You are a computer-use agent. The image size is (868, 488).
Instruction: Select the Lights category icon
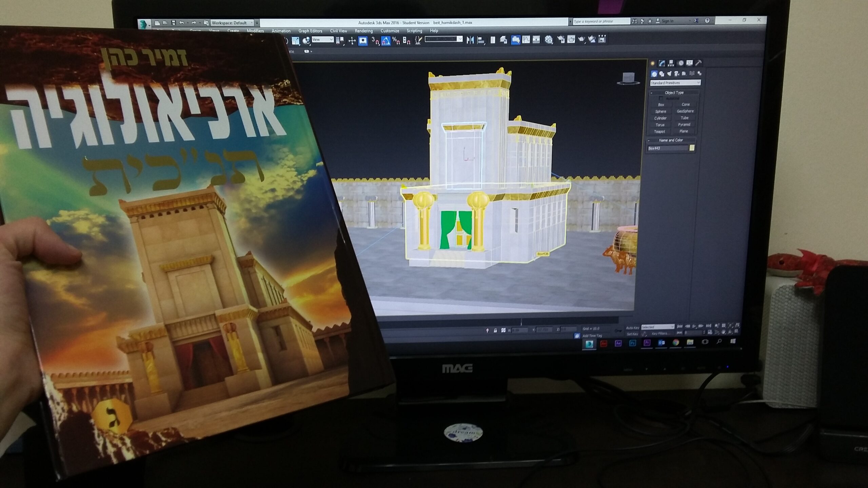pyautogui.click(x=669, y=74)
